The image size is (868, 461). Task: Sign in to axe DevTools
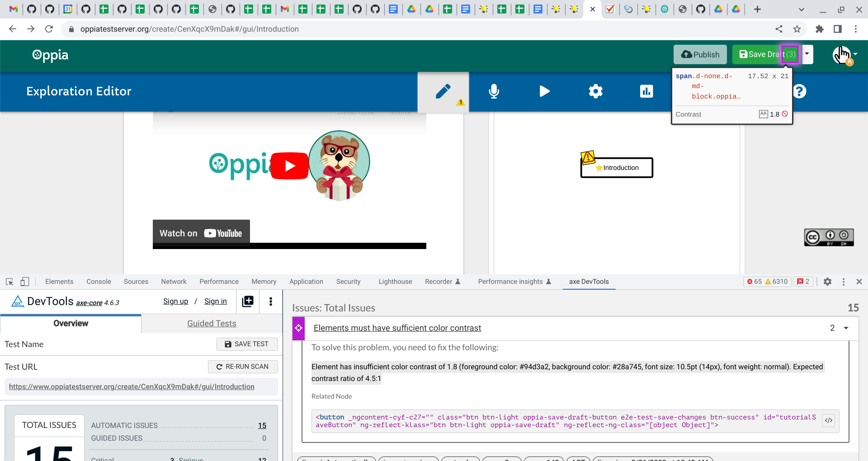(216, 301)
